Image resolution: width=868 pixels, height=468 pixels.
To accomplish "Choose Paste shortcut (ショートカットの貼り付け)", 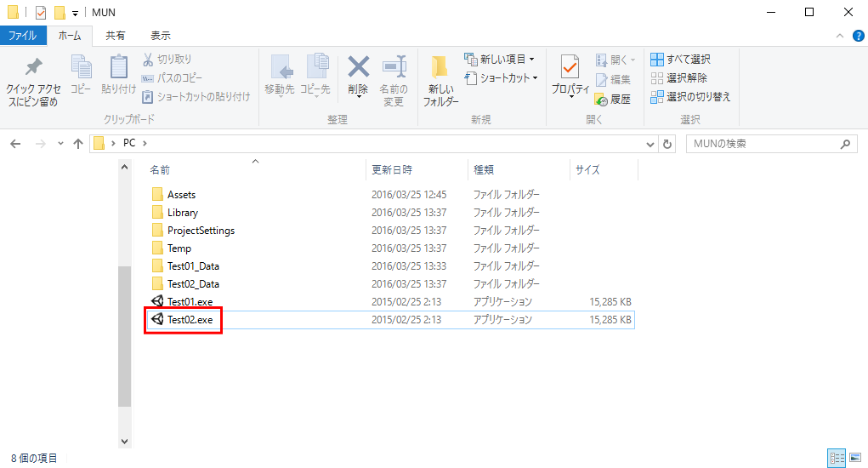I will pos(196,97).
